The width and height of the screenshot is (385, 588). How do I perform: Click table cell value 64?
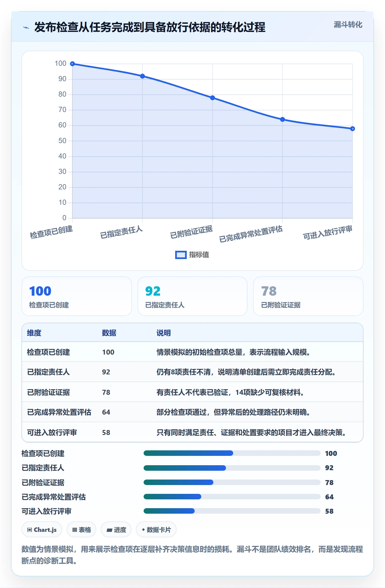tap(106, 412)
